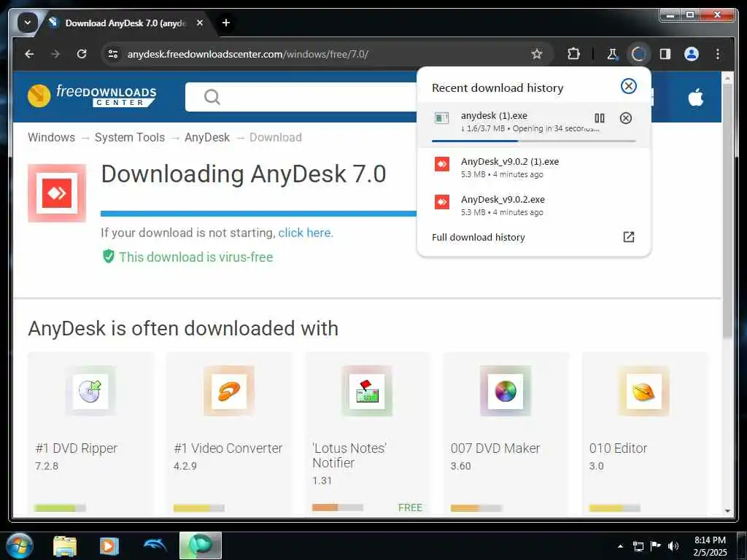The width and height of the screenshot is (747, 560).
Task: Click the page download progress bar
Action: pos(259,214)
